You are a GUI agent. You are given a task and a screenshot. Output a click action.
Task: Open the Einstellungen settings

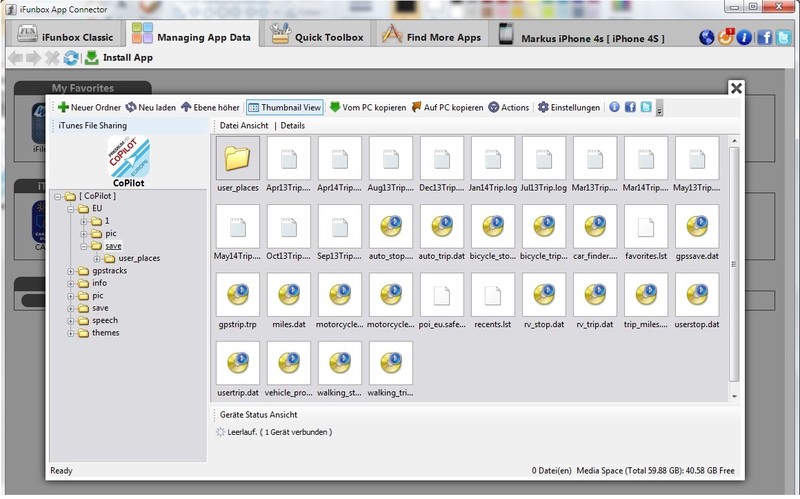point(569,108)
